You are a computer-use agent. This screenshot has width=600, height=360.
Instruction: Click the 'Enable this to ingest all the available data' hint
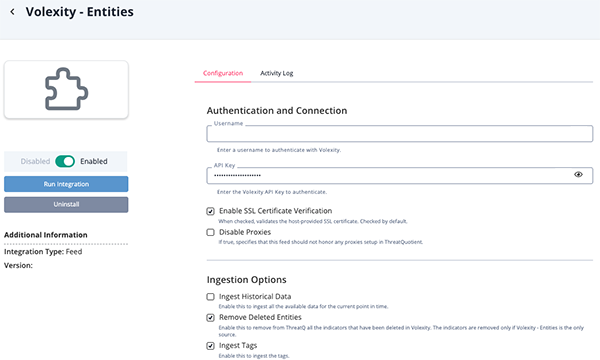(x=303, y=306)
